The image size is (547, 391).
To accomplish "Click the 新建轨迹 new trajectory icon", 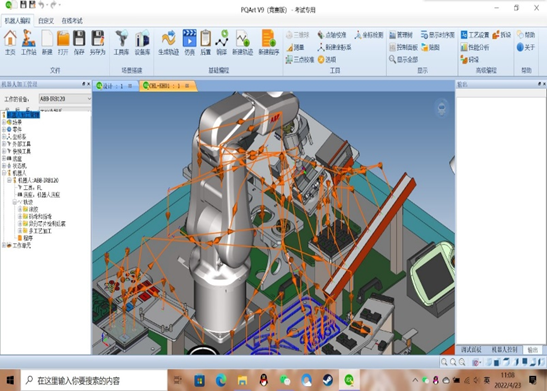I will (x=242, y=42).
